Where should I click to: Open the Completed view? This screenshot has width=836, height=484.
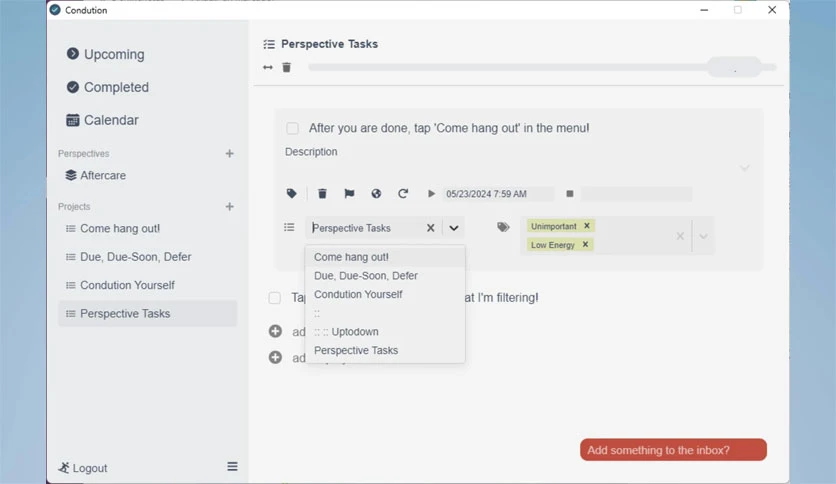(x=108, y=87)
